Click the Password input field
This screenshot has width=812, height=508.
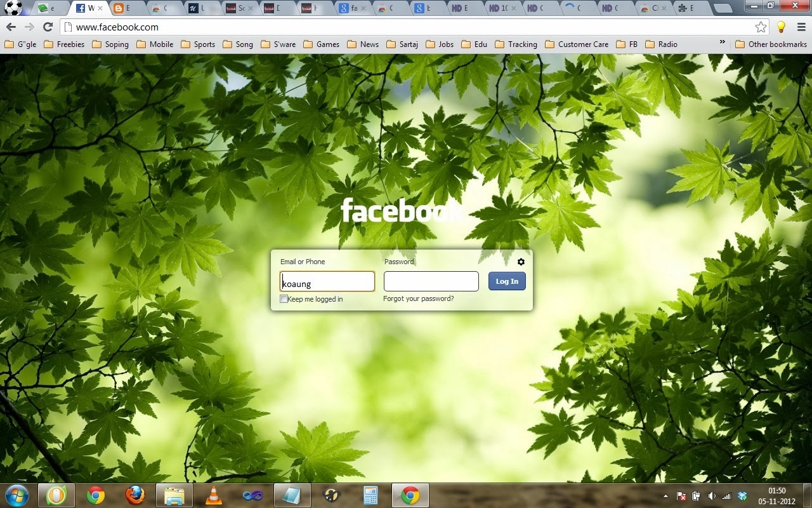[431, 281]
